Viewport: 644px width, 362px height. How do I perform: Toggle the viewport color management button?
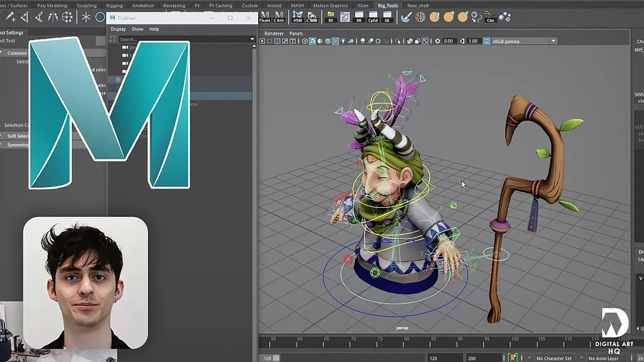pyautogui.click(x=487, y=41)
